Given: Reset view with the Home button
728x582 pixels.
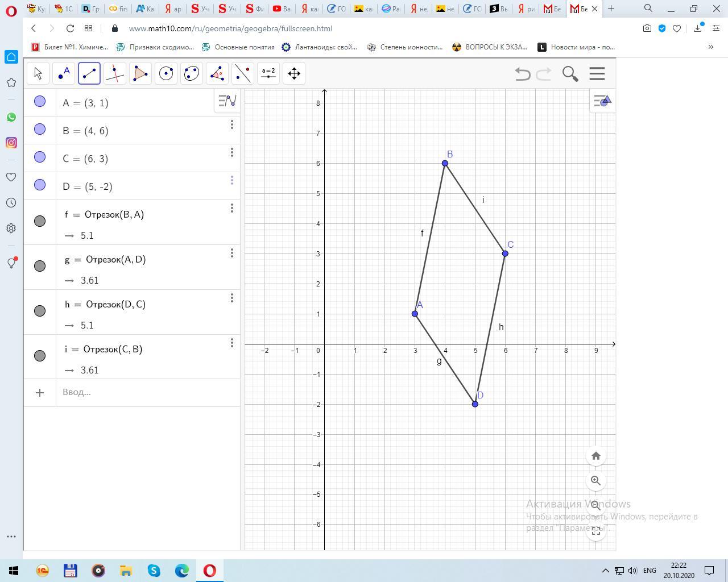Looking at the screenshot, I should tap(595, 456).
